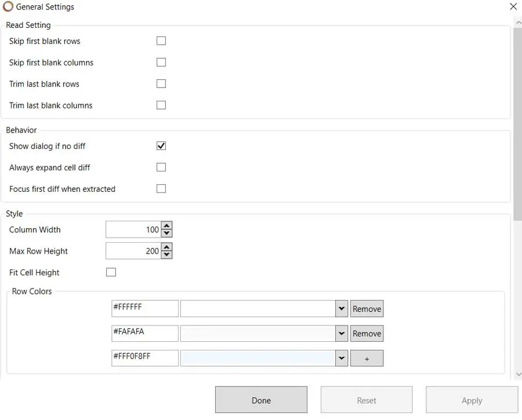The image size is (522, 420).
Task: Open color dropdown for #FFF0F8FF row
Action: (x=342, y=359)
